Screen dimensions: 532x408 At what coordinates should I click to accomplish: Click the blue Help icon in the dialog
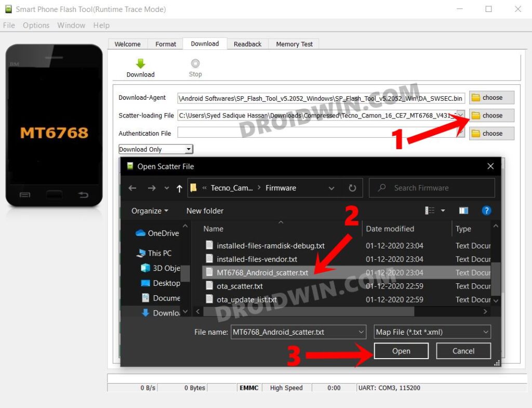486,210
